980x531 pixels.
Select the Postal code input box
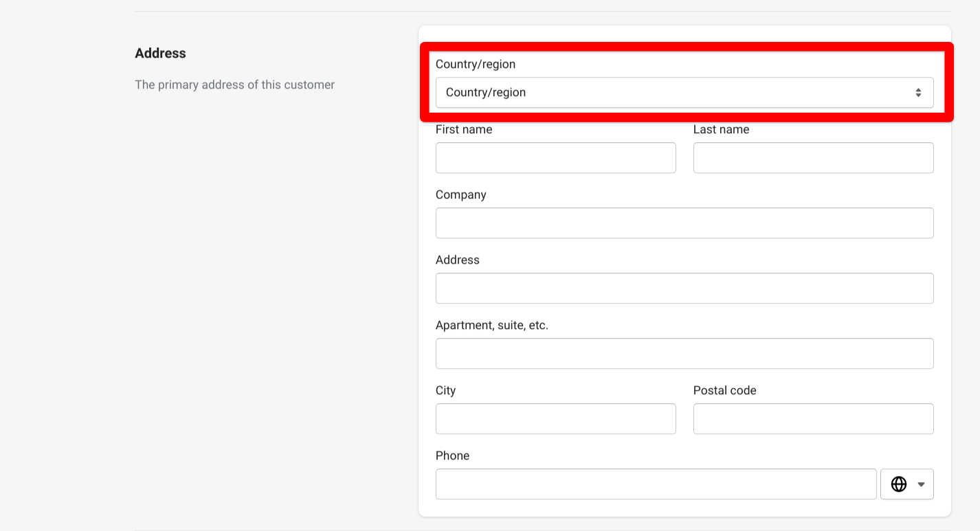[x=813, y=419]
